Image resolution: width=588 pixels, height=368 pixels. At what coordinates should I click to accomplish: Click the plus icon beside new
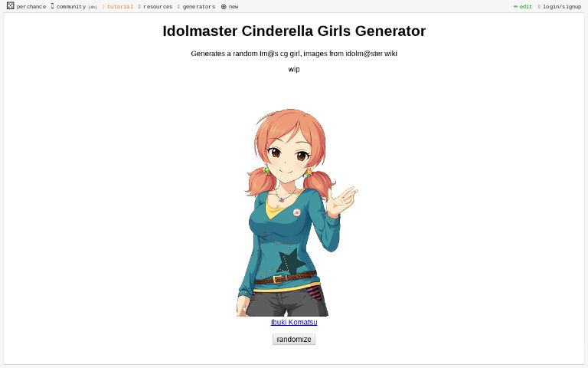224,7
